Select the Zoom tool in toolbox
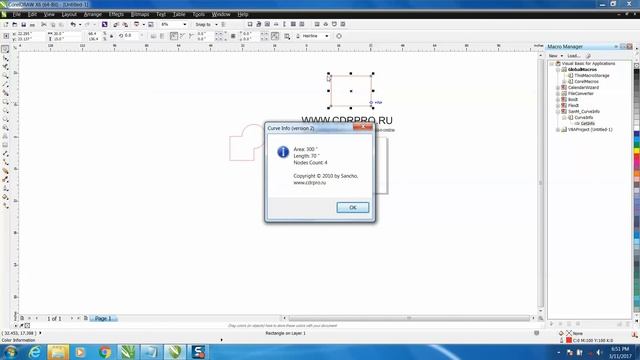The image size is (640, 360). (5, 76)
